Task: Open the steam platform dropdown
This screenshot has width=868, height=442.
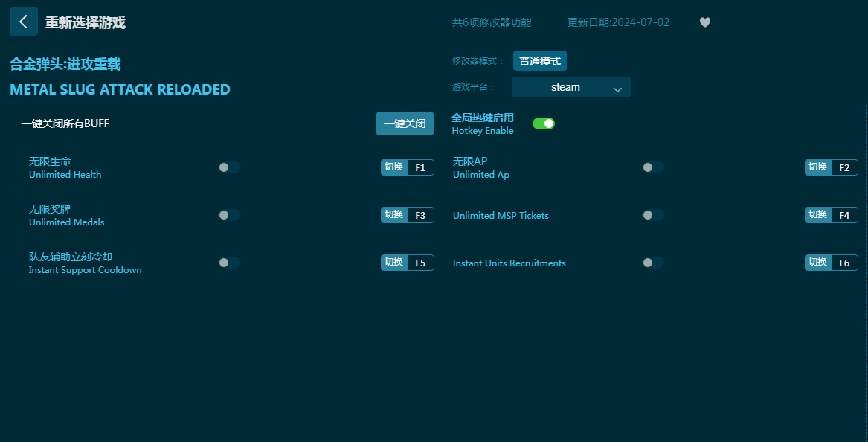Action: click(570, 87)
